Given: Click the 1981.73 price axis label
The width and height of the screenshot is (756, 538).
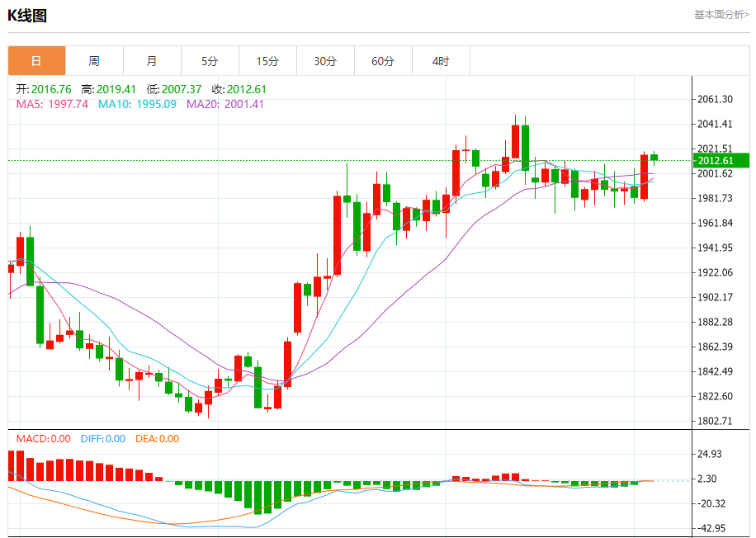Looking at the screenshot, I should (x=715, y=198).
